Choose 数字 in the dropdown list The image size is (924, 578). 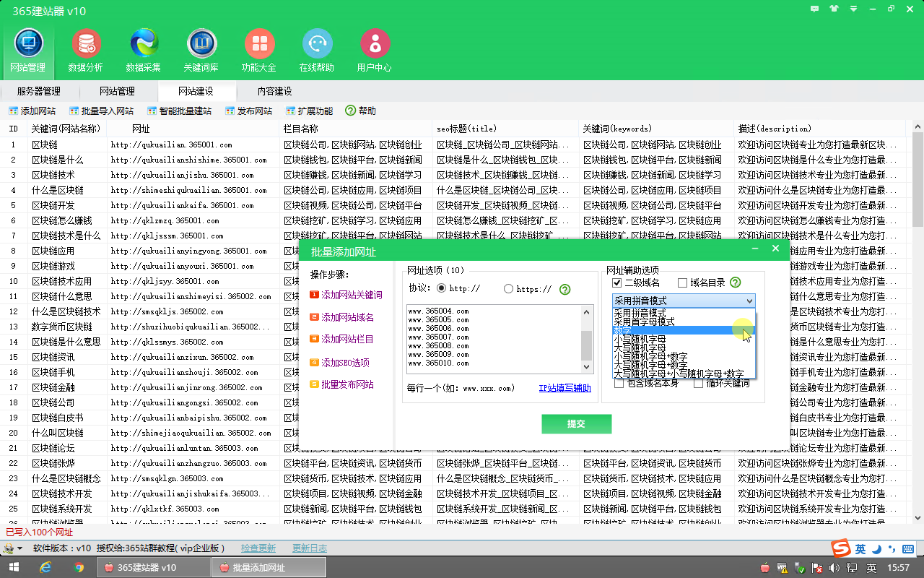coord(684,330)
